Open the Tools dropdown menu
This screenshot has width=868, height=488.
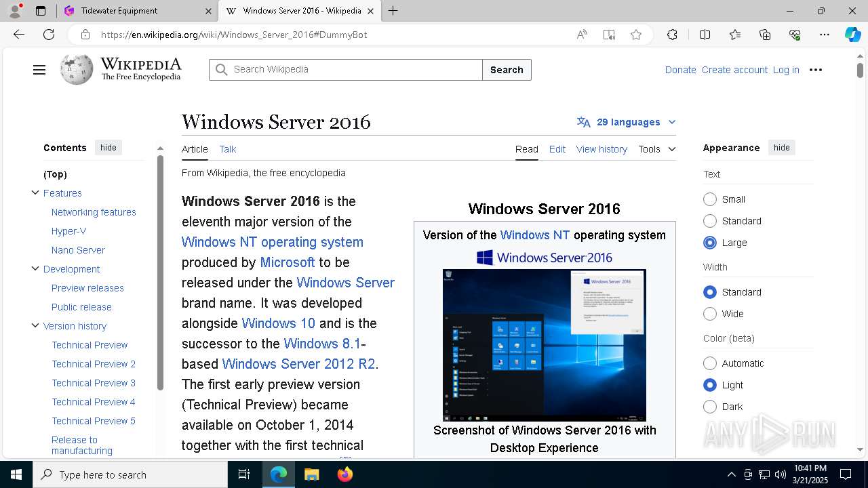[x=656, y=149]
